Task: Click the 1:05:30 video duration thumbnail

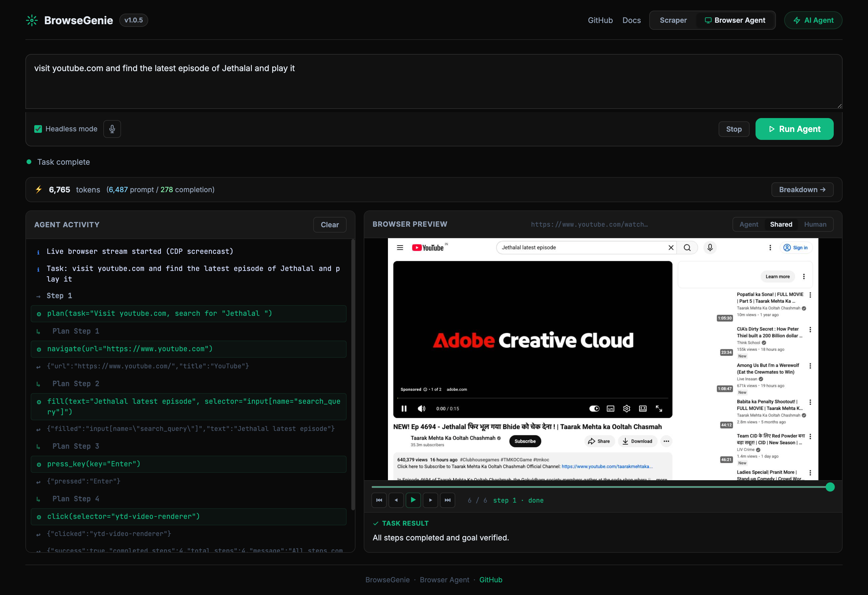Action: 724,318
